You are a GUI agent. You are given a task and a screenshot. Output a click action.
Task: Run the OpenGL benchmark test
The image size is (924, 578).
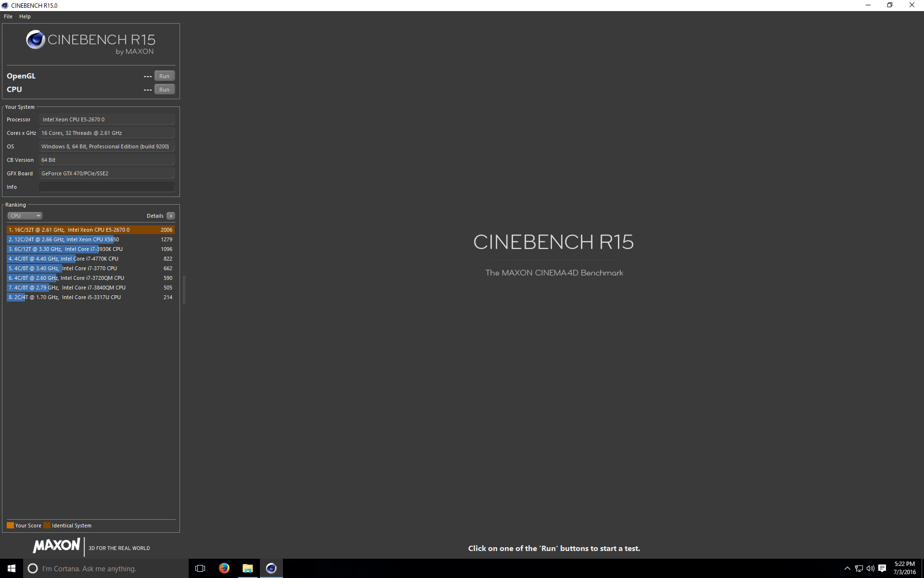pyautogui.click(x=164, y=76)
